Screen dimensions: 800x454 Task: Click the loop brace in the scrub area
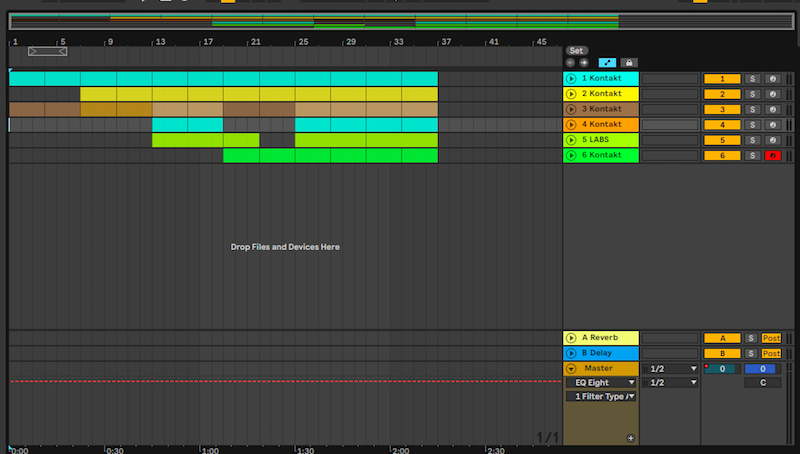[x=47, y=51]
